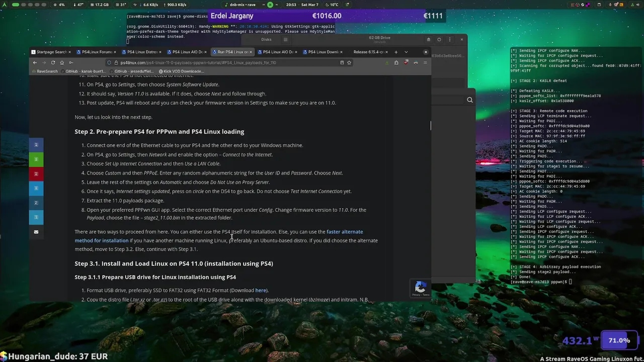The width and height of the screenshot is (644, 362).
Task: Share the article via email envelope icon
Action: [x=36, y=232]
